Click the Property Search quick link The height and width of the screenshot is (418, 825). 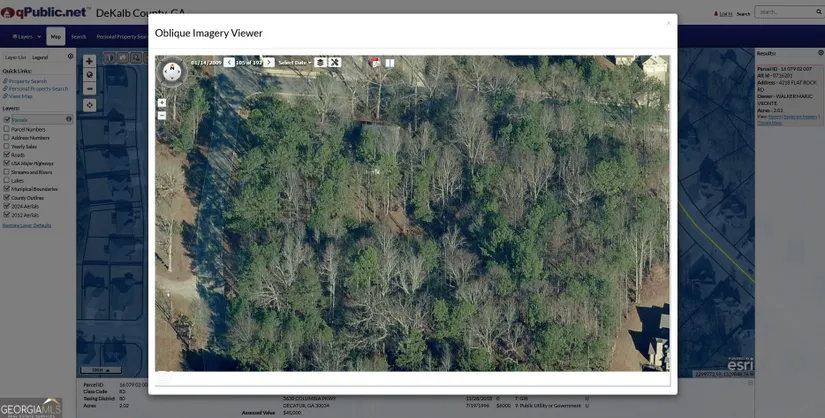coord(28,81)
